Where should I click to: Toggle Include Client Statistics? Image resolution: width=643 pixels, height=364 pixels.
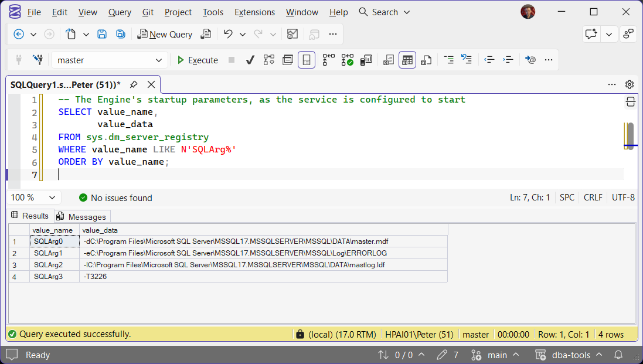pos(366,60)
